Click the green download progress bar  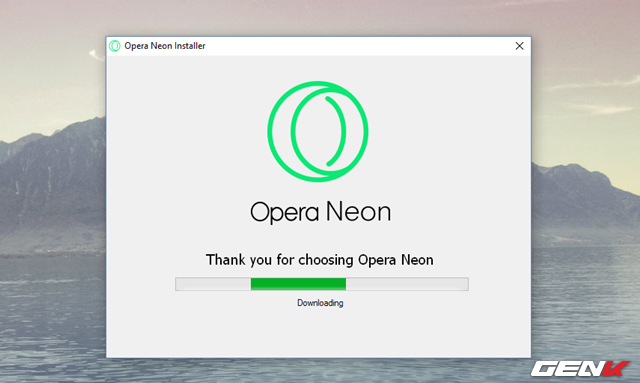(x=322, y=284)
